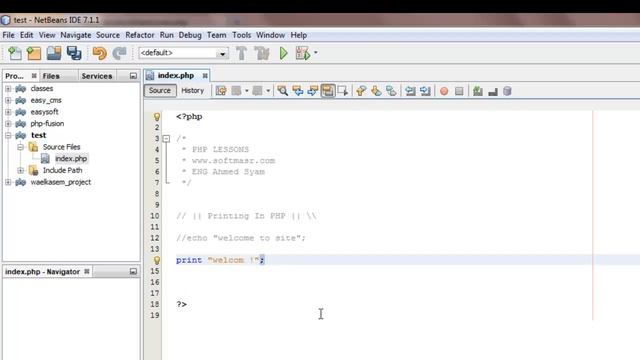This screenshot has height=360, width=640.
Task: Click the lightbulb hint beside print line
Action: pos(157,260)
